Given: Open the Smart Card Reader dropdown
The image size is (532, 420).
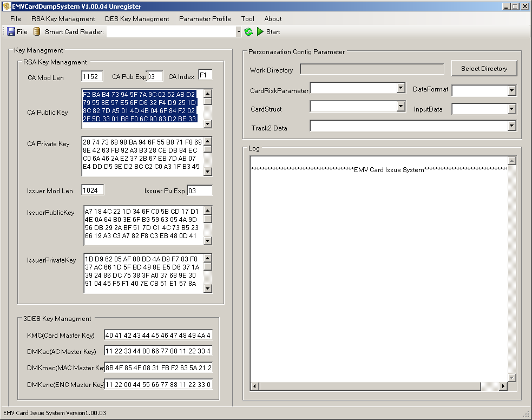Looking at the screenshot, I should tap(239, 32).
